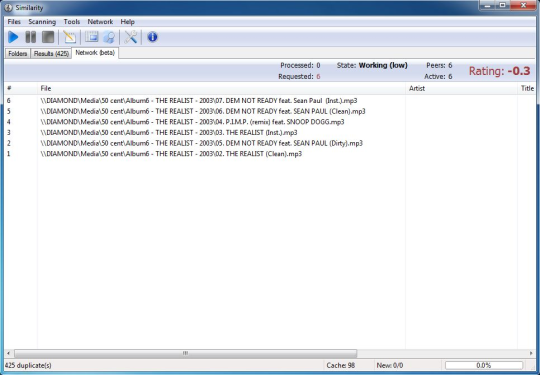The width and height of the screenshot is (540, 375).
Task: Start scanning with the blue play icon
Action: click(x=13, y=37)
